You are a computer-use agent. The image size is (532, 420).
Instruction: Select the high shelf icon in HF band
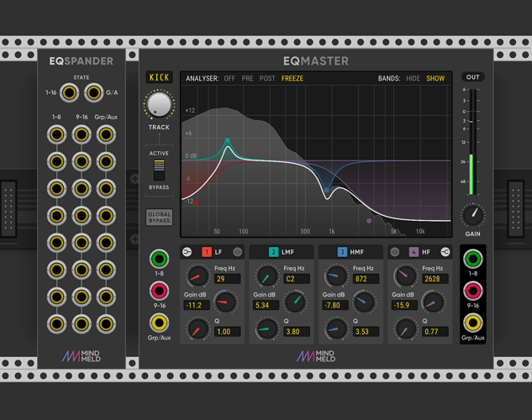click(445, 252)
